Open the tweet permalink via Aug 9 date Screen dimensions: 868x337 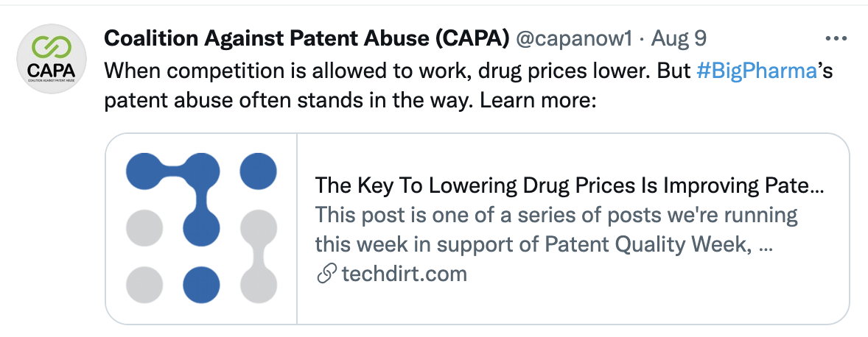click(679, 39)
